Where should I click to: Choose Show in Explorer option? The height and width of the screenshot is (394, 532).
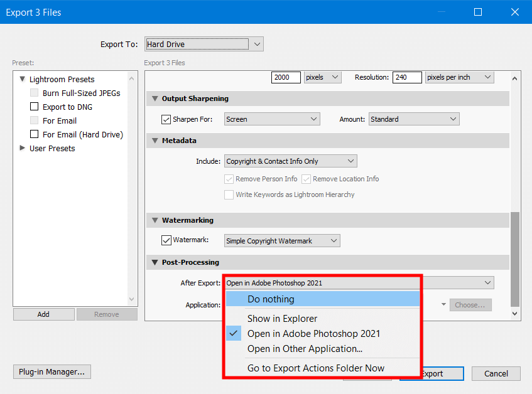tap(282, 319)
